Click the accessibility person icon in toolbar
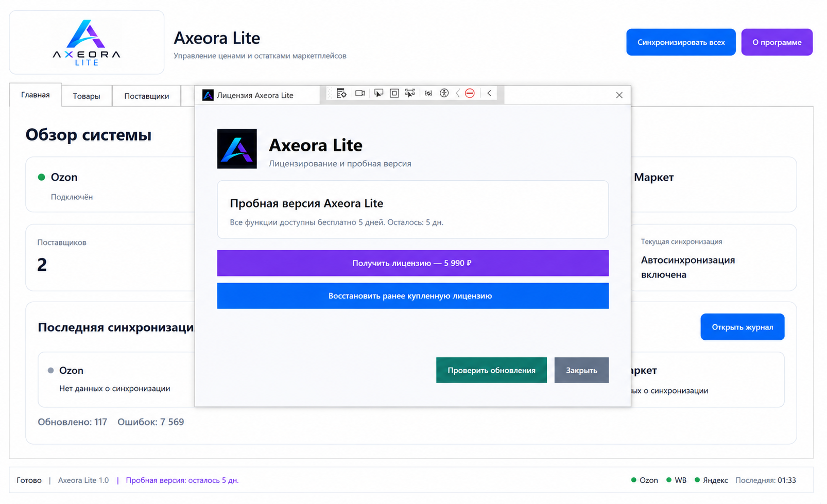 [444, 93]
